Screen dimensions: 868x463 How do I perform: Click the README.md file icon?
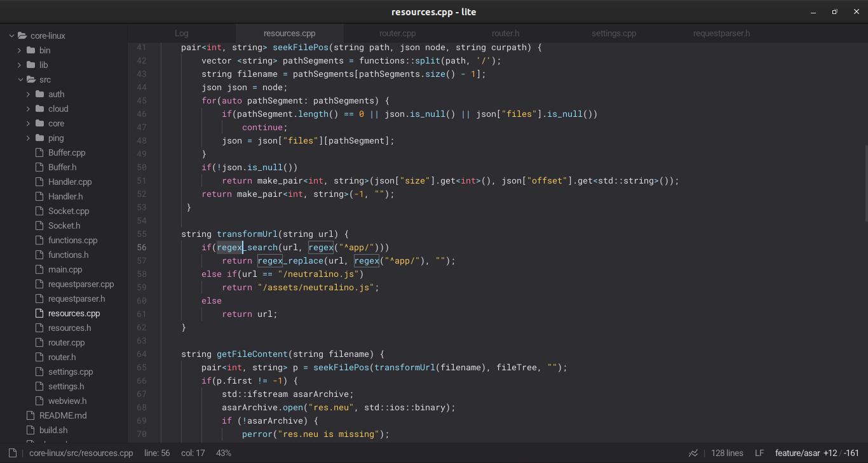pyautogui.click(x=30, y=415)
